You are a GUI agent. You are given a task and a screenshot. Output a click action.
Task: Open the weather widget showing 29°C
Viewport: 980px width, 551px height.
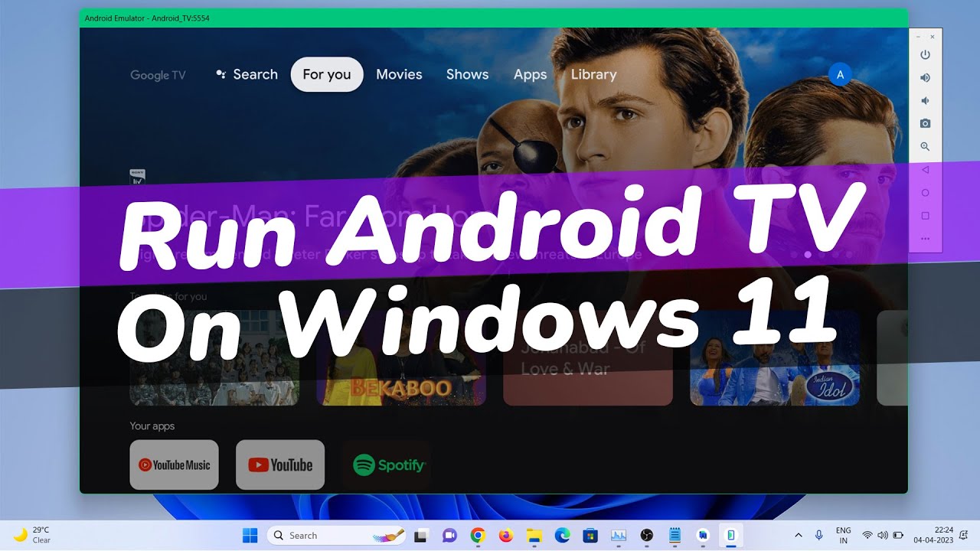[x=32, y=535]
